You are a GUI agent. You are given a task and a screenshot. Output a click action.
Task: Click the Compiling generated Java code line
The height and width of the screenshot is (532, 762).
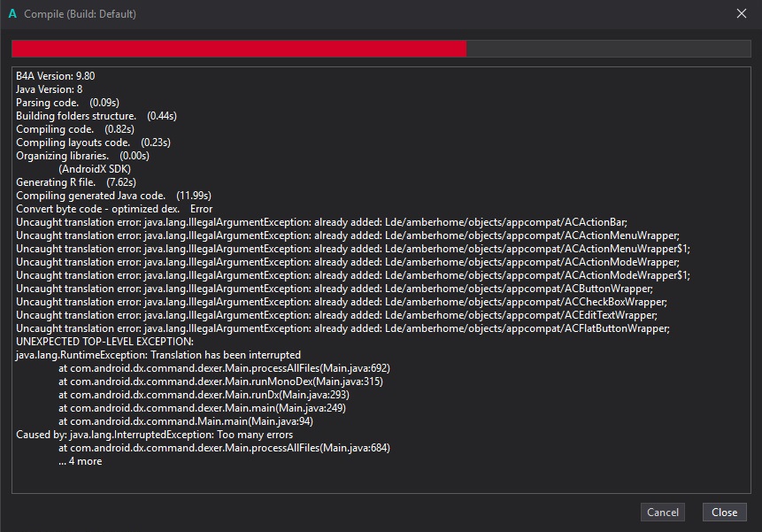point(113,196)
